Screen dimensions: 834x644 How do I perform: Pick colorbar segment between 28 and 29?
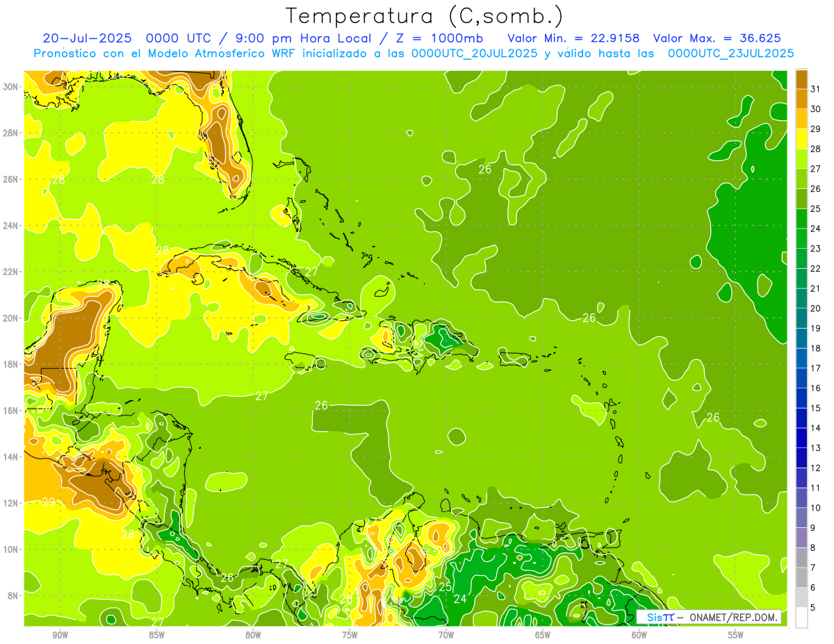pyautogui.click(x=801, y=139)
